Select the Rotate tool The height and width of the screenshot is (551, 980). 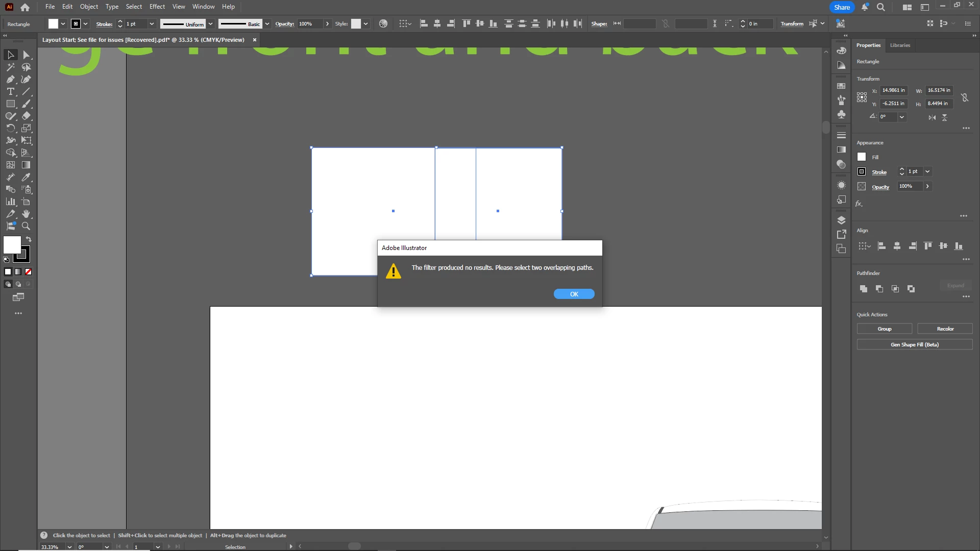pos(10,128)
